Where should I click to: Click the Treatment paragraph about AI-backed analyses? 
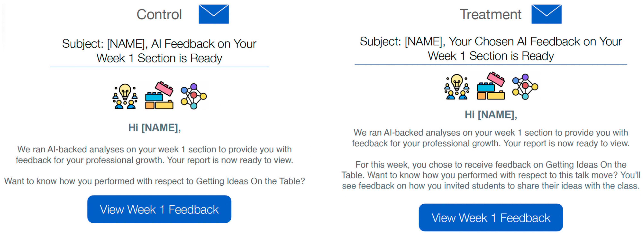click(x=491, y=138)
